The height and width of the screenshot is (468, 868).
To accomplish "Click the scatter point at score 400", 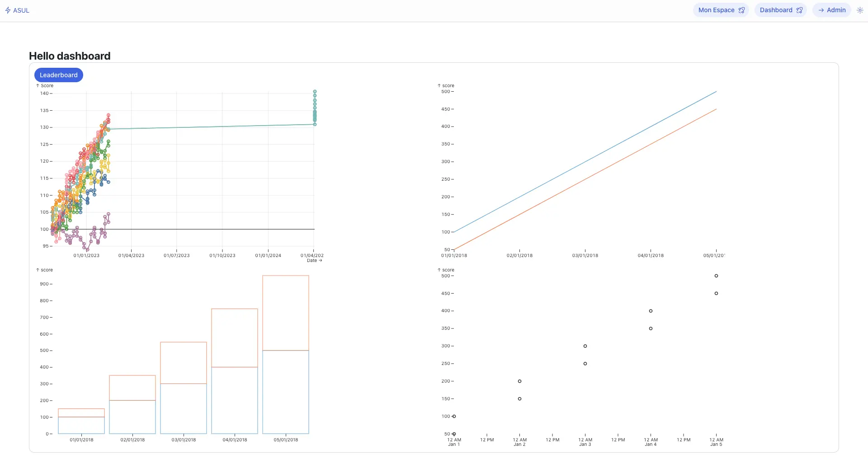I will [x=651, y=311].
